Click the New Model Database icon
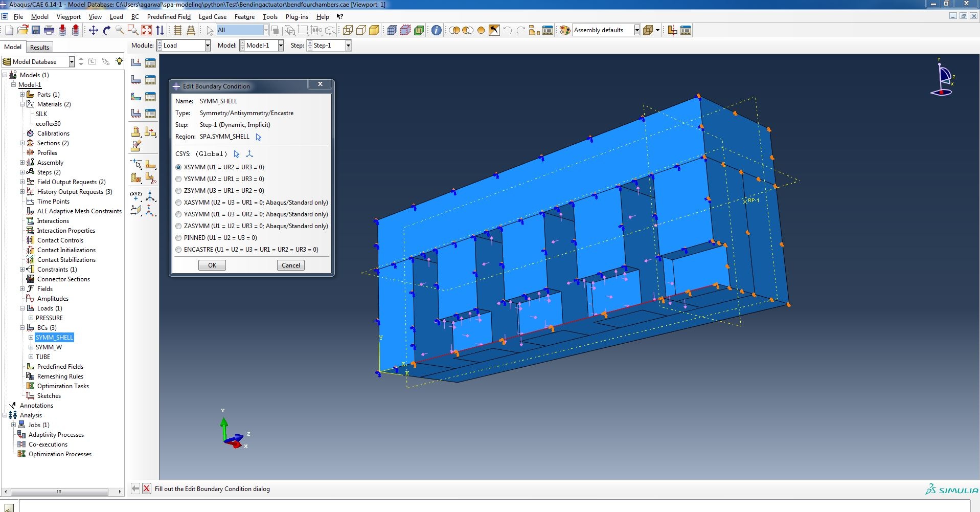The width and height of the screenshot is (980, 512). 9,30
